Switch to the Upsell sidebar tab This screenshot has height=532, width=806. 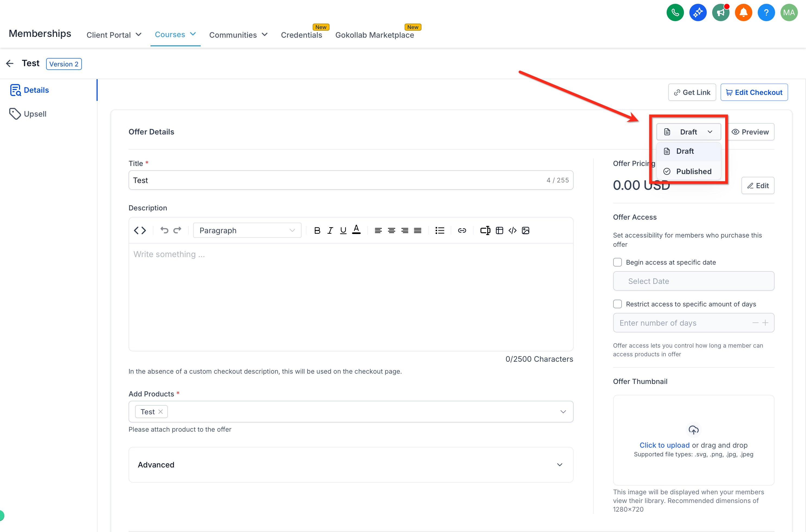pyautogui.click(x=28, y=114)
